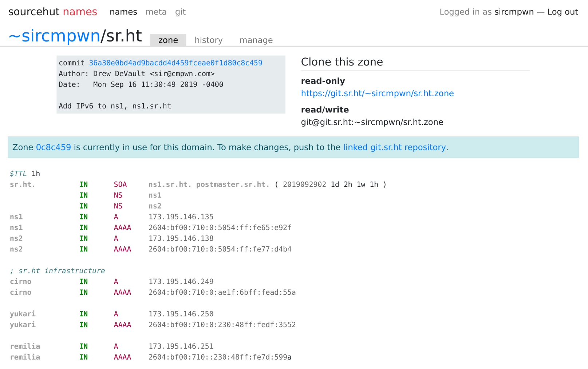Go to the names nav item
The width and height of the screenshot is (588, 369).
[x=123, y=12]
